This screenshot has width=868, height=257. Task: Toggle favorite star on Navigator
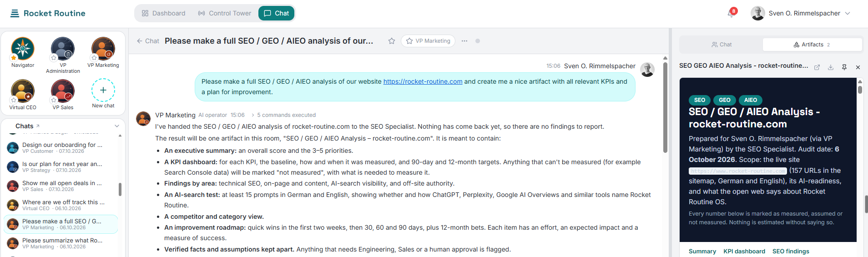(14, 58)
